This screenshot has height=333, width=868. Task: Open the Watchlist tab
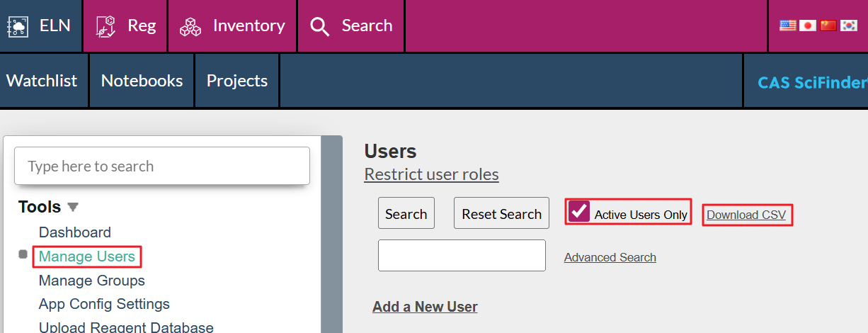click(x=42, y=81)
